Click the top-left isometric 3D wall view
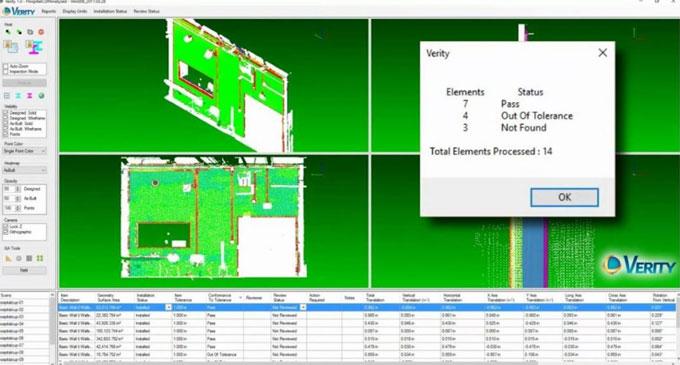 click(213, 85)
